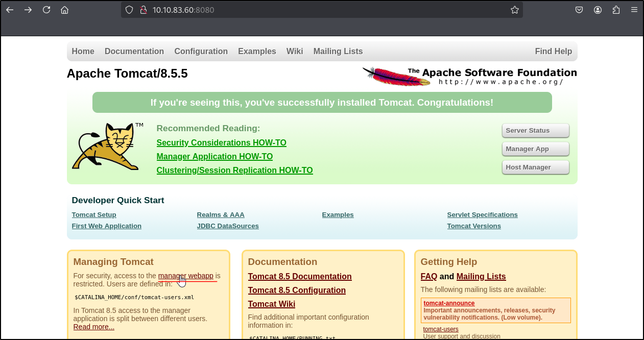Image resolution: width=644 pixels, height=340 pixels.
Task: Follow the manager webapp link
Action: tap(185, 276)
